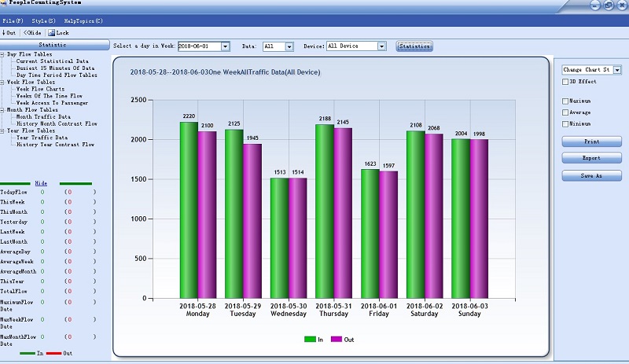Click the Wednesday value label 1514
Screen dimensions: 629x364
(x=298, y=172)
